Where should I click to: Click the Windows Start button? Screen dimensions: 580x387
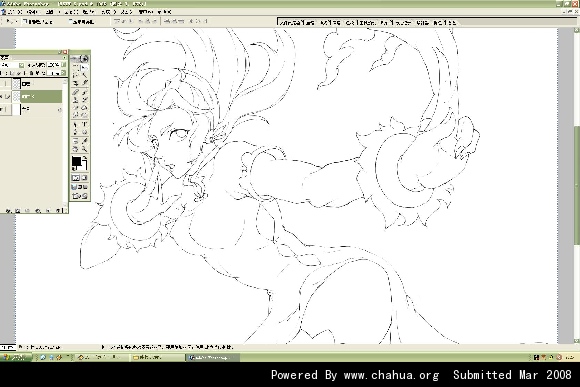click(x=16, y=357)
